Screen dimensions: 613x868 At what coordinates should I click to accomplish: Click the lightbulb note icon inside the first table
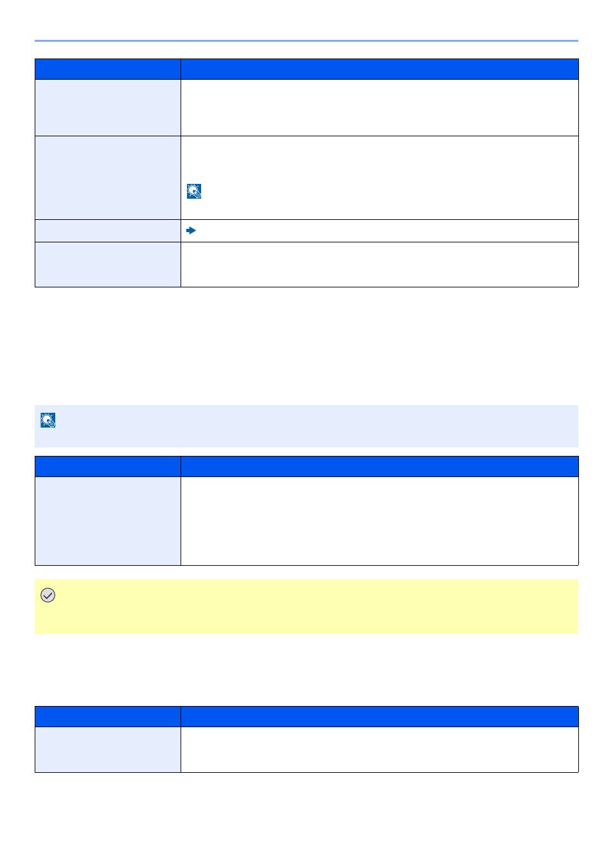click(194, 191)
